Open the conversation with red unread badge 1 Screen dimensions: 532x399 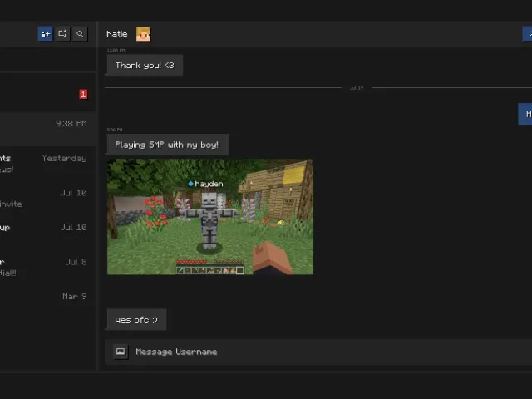48,94
